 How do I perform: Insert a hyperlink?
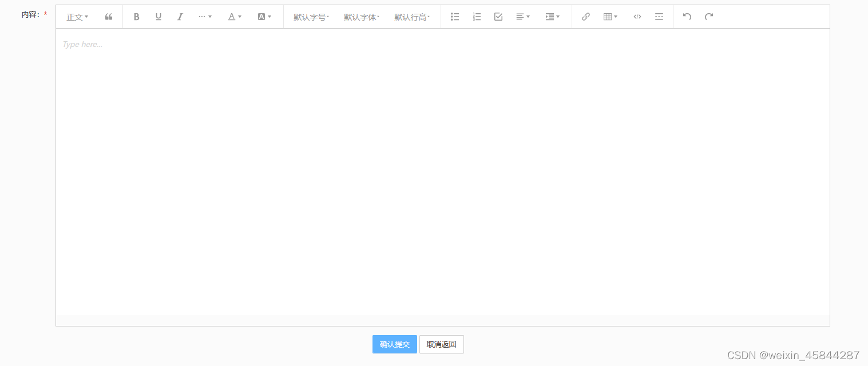585,17
